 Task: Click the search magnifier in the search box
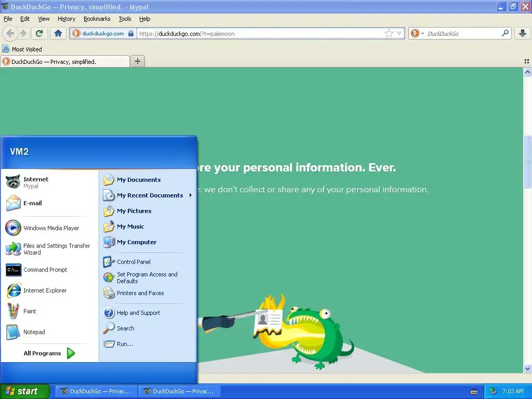point(505,33)
